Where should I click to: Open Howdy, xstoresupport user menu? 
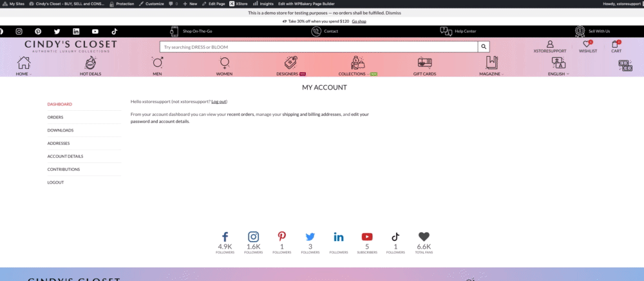point(622,4)
